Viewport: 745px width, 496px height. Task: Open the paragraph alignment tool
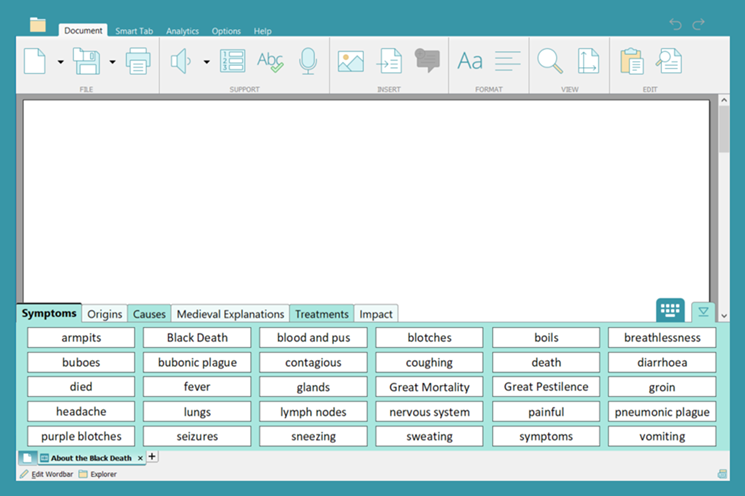tap(507, 61)
